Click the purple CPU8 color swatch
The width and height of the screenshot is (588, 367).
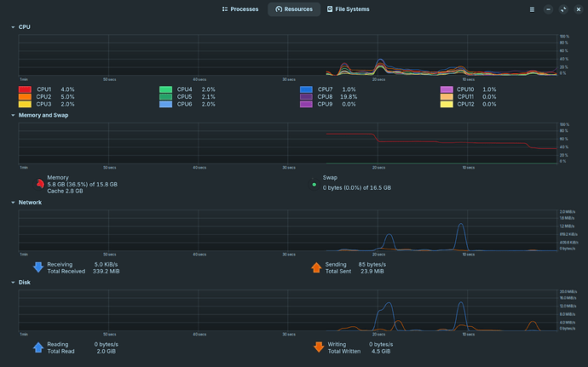[307, 97]
